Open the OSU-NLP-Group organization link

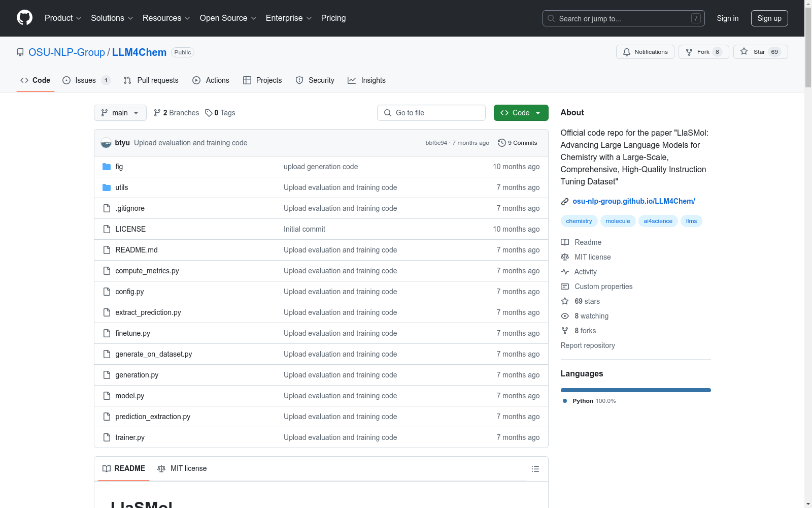[66, 52]
